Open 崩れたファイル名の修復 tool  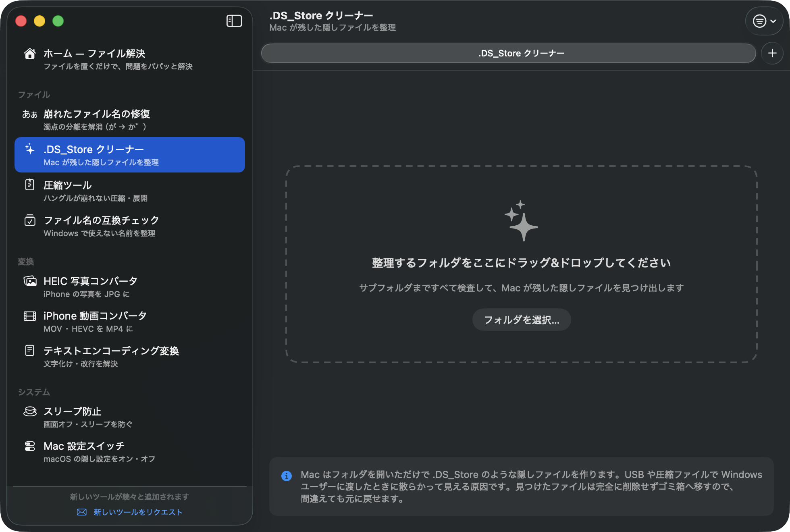(130, 120)
